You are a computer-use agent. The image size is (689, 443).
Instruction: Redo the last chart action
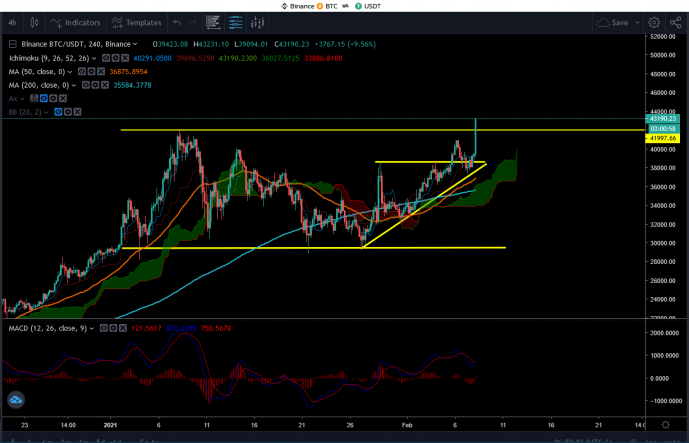(x=192, y=22)
